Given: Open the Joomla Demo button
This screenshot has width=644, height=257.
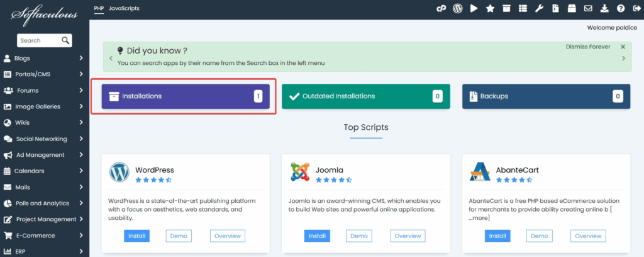Looking at the screenshot, I should [358, 236].
